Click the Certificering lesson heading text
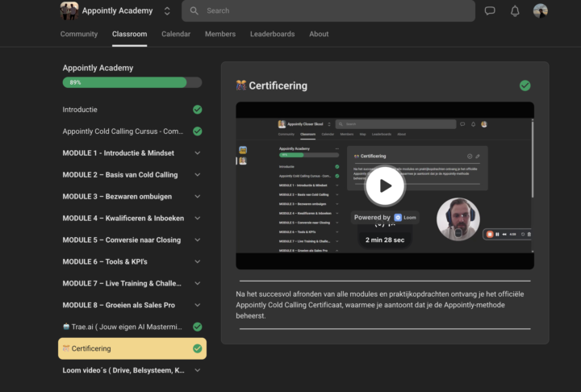Screen dimensions: 581x392 278,85
